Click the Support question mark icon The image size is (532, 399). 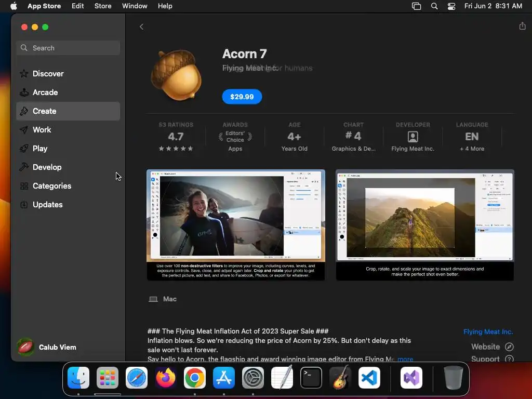(x=509, y=358)
